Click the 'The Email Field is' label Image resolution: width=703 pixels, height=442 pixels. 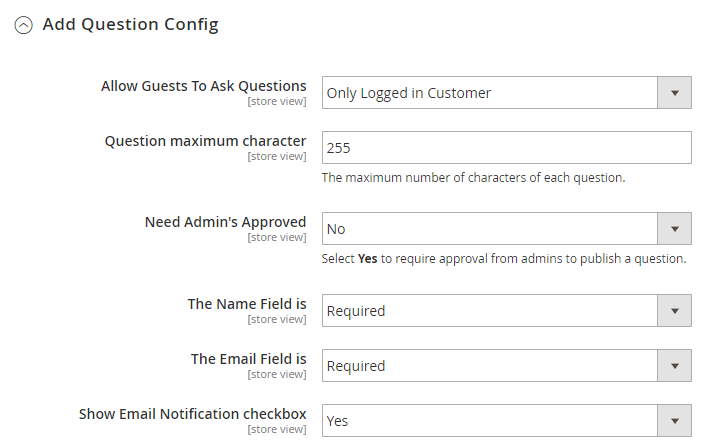coord(248,359)
